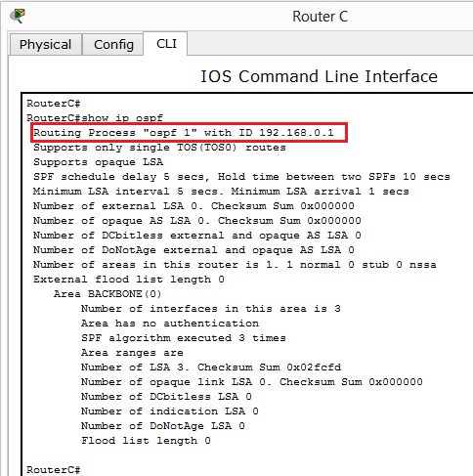The width and height of the screenshot is (473, 476).
Task: Click the 'Minimum LSA interval 5 secs' line
Action: [x=221, y=192]
